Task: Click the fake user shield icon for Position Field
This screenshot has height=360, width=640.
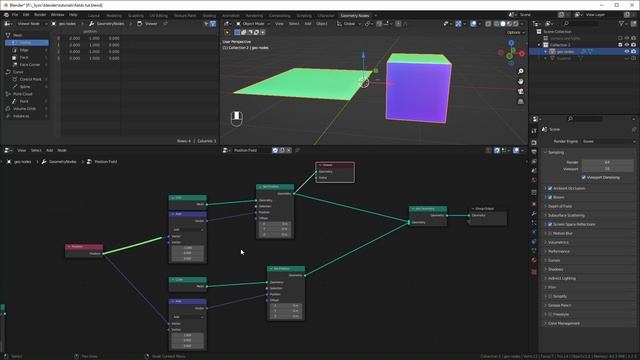Action: click(x=275, y=150)
